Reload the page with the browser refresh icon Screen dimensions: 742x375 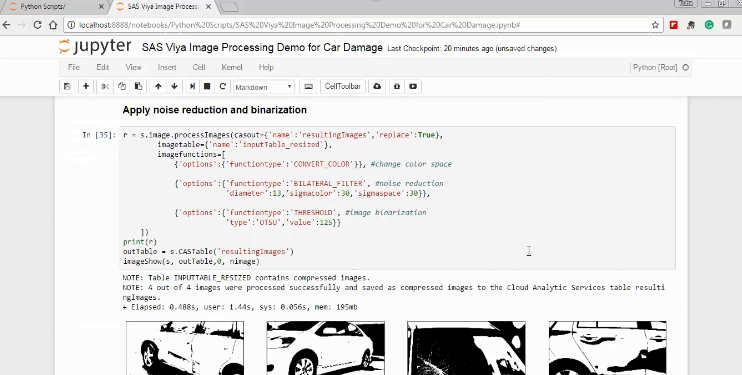(x=37, y=25)
